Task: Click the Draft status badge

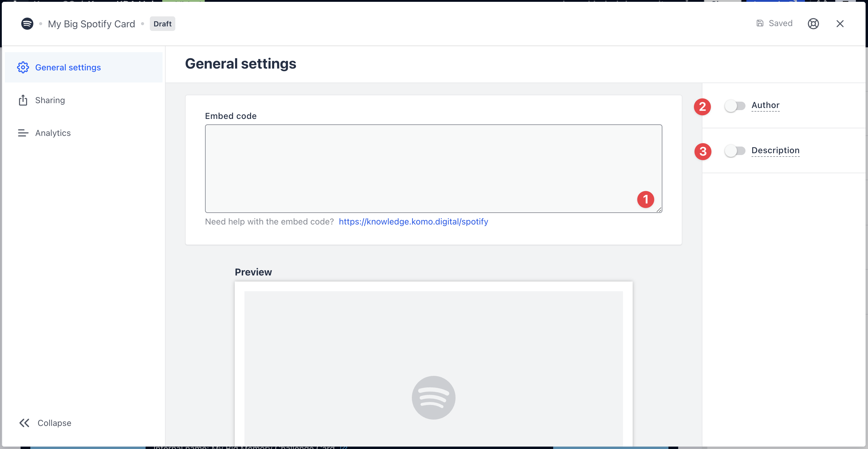Action: tap(162, 24)
